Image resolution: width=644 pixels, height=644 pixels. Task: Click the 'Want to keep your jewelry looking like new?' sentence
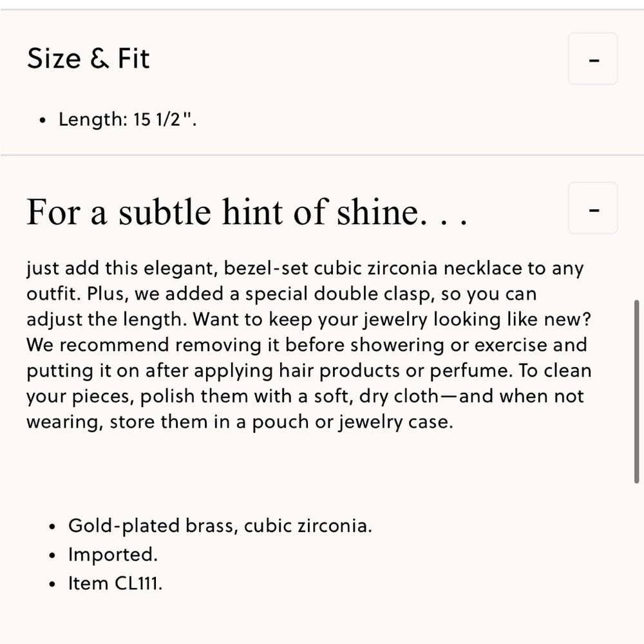click(392, 319)
